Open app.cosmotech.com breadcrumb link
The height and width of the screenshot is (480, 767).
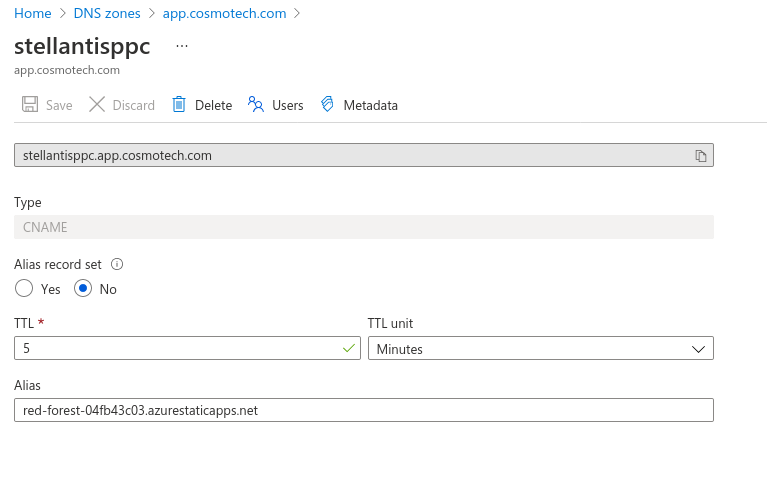click(x=224, y=13)
